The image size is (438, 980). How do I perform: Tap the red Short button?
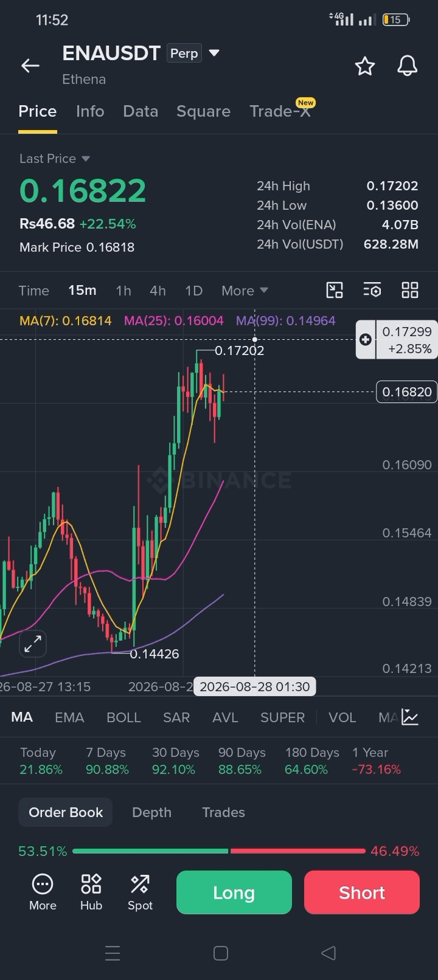click(362, 892)
